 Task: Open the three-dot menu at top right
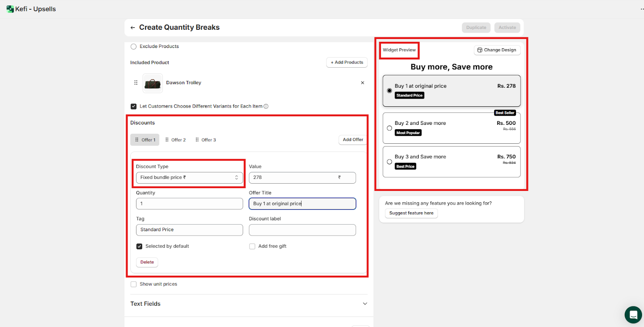642,9
